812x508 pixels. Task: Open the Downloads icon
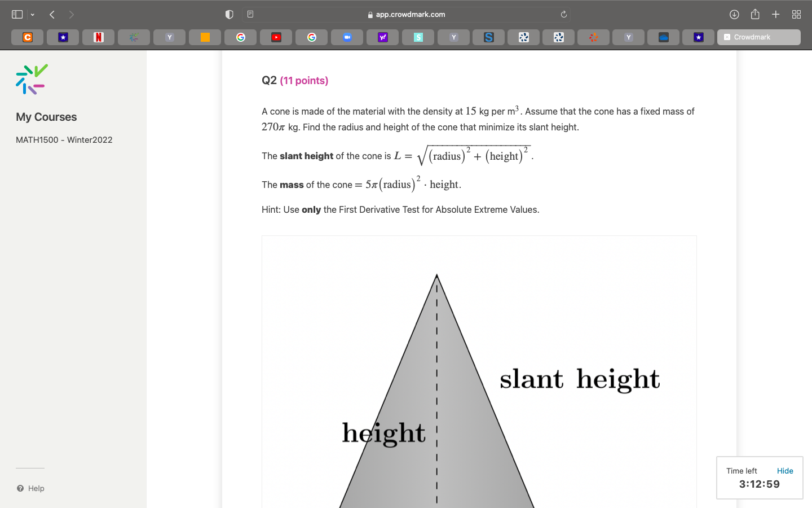pos(734,14)
